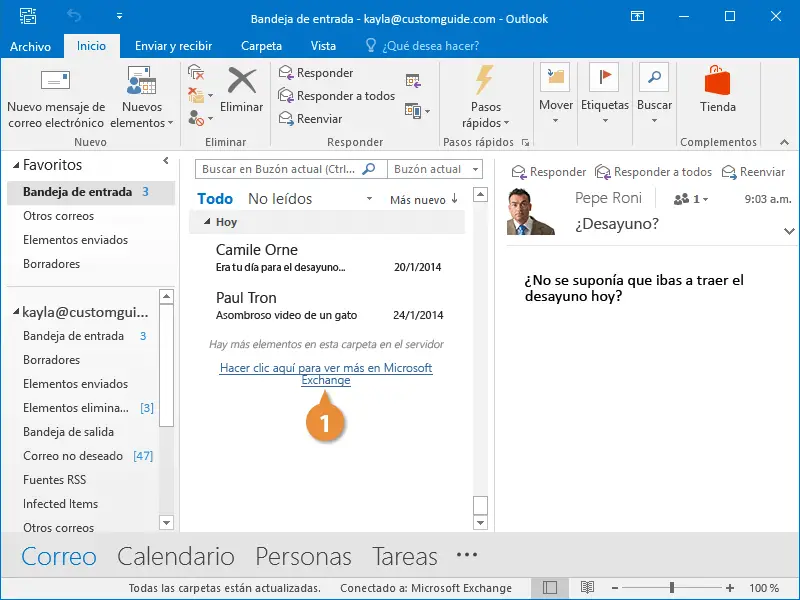
Task: Collapse the kayla@customgui... account tree
Action: click(16, 312)
